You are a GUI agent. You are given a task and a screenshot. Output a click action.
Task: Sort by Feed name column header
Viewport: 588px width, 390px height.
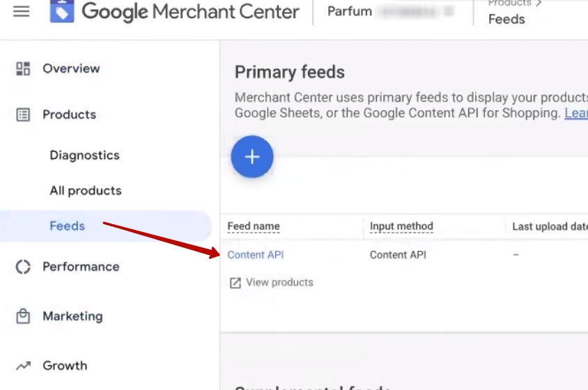[254, 226]
